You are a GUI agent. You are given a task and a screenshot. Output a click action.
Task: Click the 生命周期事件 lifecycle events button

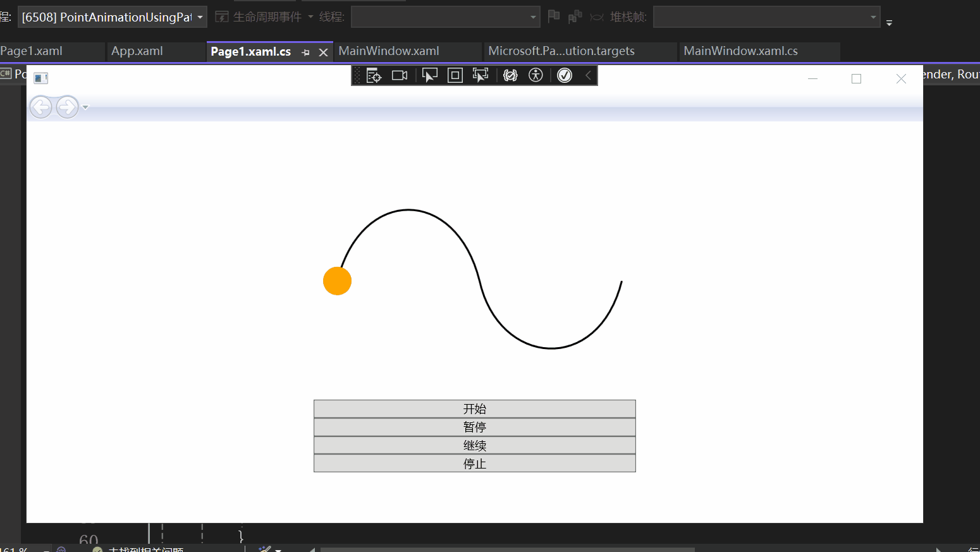coord(259,17)
